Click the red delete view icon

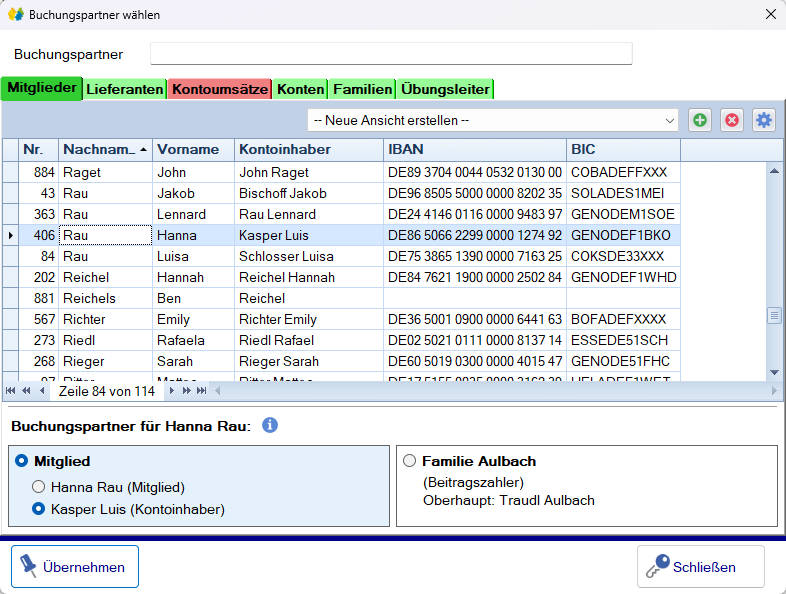732,120
